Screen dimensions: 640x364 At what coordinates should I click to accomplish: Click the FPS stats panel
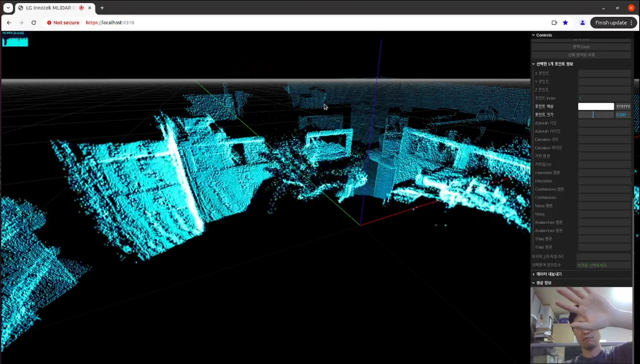[x=15, y=39]
